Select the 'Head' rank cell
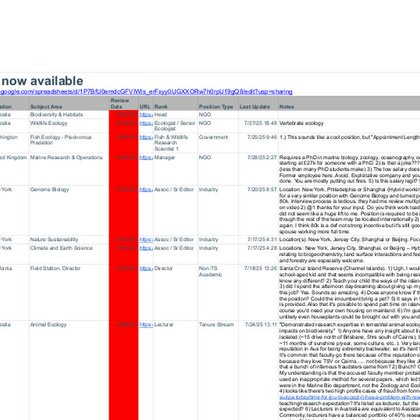 175,115
